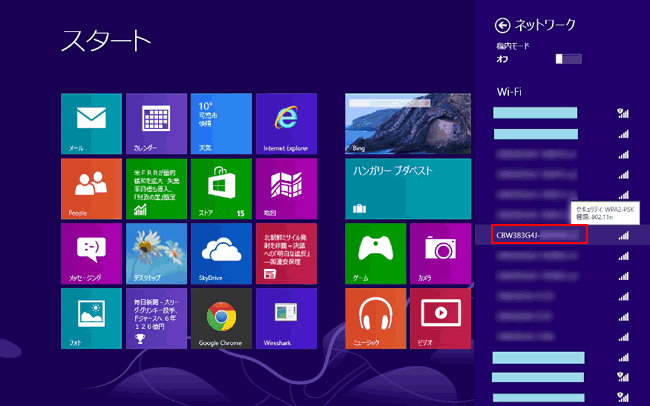Open the メッセージング Messaging tile
650x406 pixels.
(x=91, y=254)
